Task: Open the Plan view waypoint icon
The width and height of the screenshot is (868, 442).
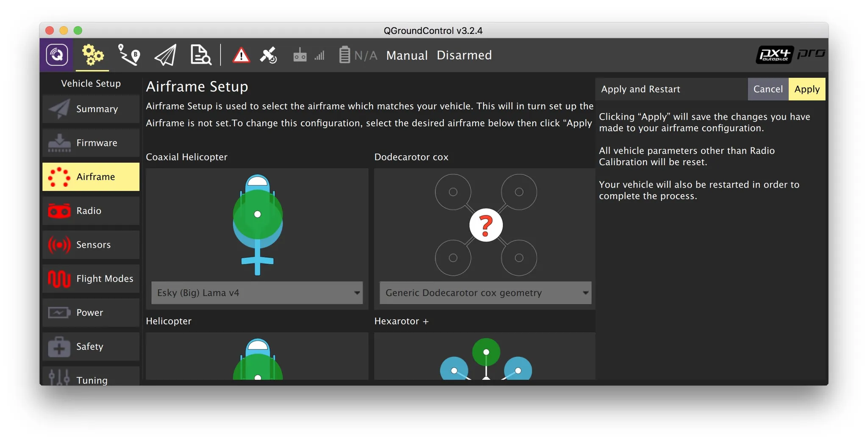Action: 129,55
